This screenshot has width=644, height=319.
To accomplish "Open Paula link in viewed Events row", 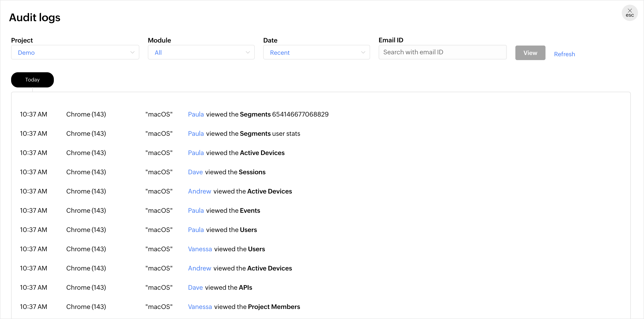I will click(x=196, y=211).
